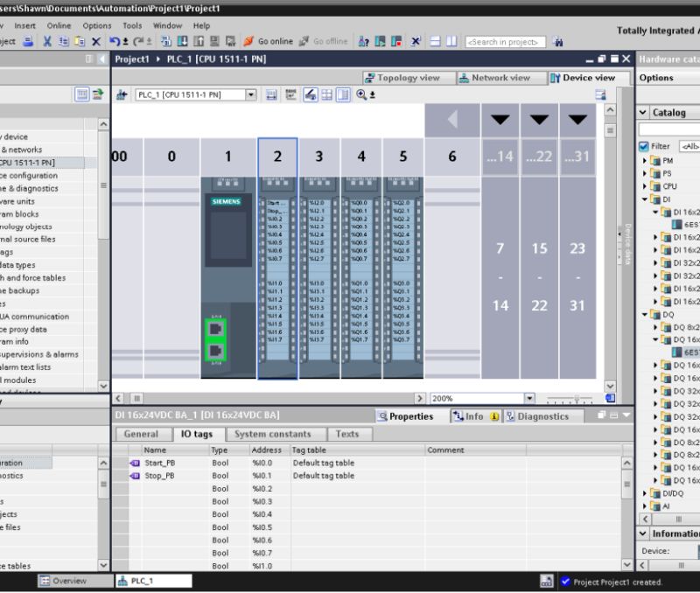Expand the PS folder in catalog
This screenshot has height=593, width=700.
(644, 173)
